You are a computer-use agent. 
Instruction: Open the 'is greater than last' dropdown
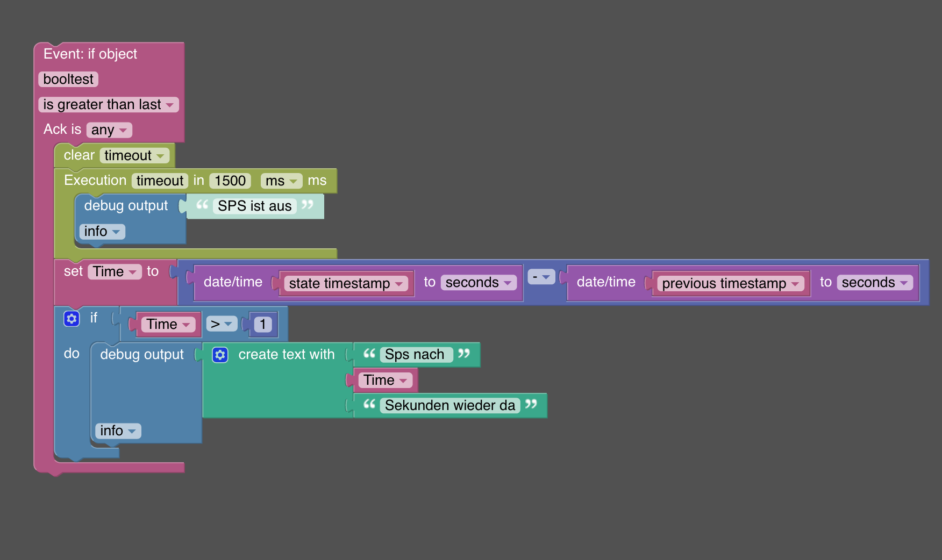[x=109, y=105]
